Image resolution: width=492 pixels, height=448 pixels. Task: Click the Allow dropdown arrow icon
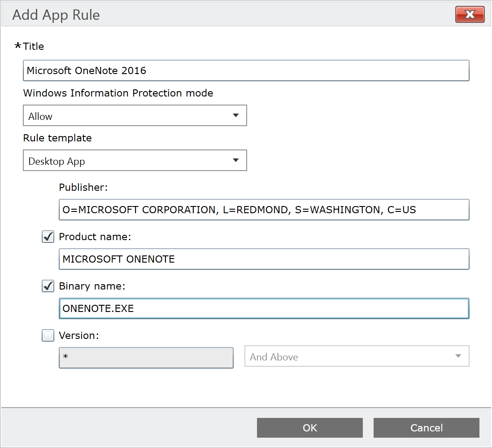(x=235, y=115)
